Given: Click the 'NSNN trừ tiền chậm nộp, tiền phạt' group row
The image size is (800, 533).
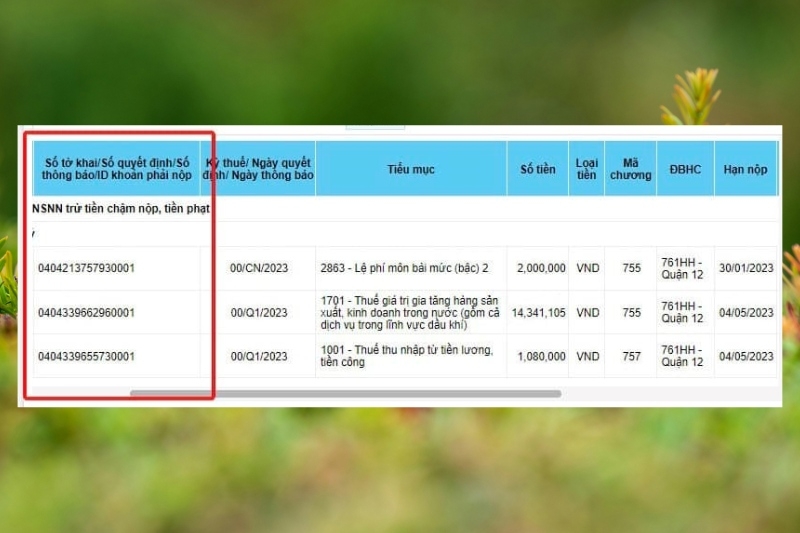Looking at the screenshot, I should [405, 209].
